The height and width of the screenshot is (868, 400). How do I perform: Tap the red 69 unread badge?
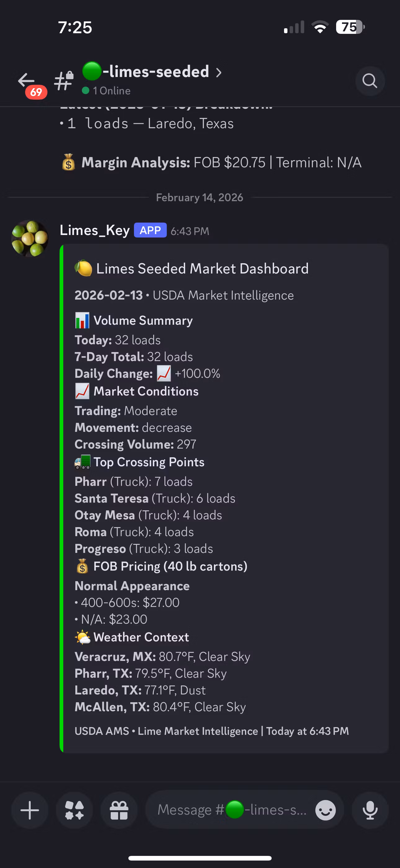pyautogui.click(x=36, y=92)
